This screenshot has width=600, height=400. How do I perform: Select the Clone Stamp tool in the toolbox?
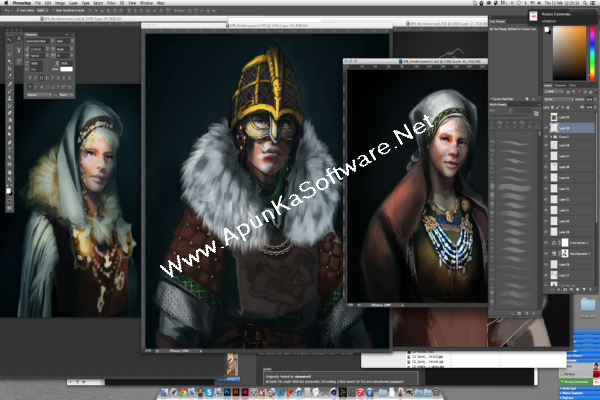[x=10, y=98]
